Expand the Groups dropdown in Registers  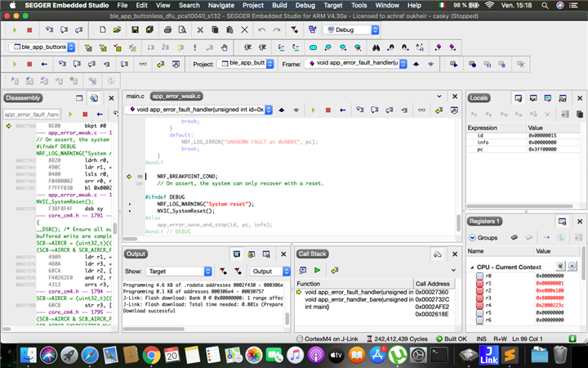pyautogui.click(x=473, y=237)
